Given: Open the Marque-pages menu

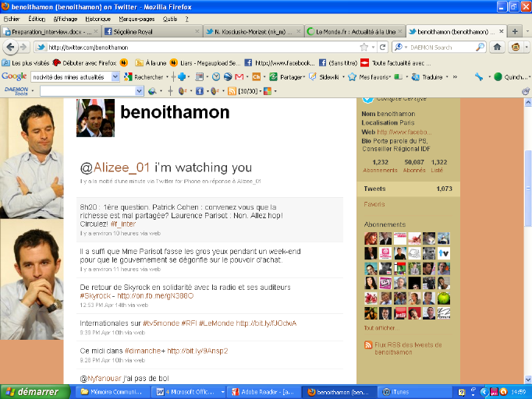Looking at the screenshot, I should [137, 19].
